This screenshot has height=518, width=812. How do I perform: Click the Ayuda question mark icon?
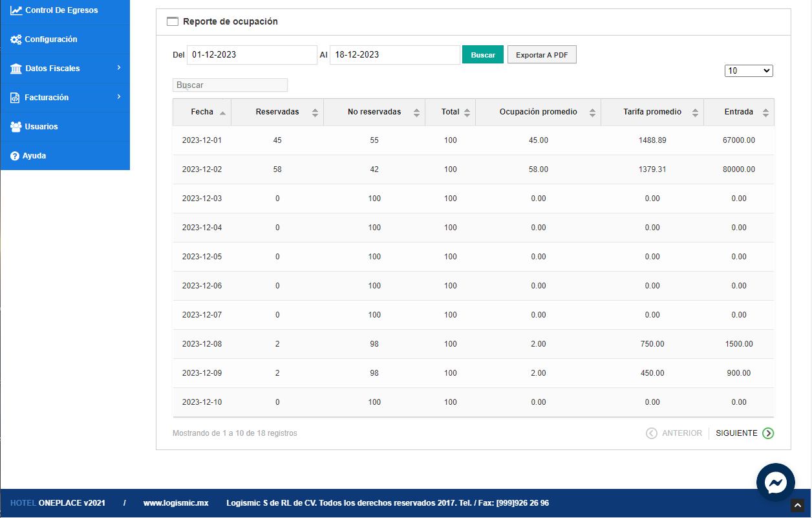pyautogui.click(x=15, y=156)
